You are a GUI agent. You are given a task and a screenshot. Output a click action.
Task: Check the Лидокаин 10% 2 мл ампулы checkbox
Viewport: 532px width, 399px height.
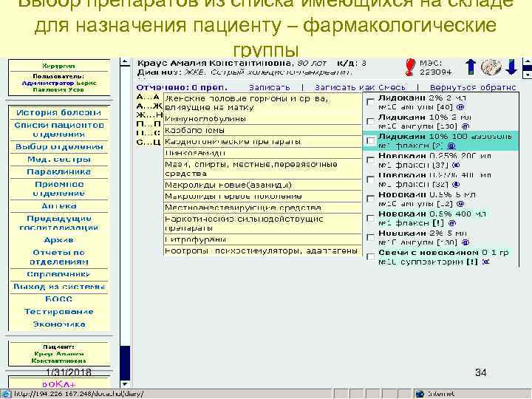(370, 121)
